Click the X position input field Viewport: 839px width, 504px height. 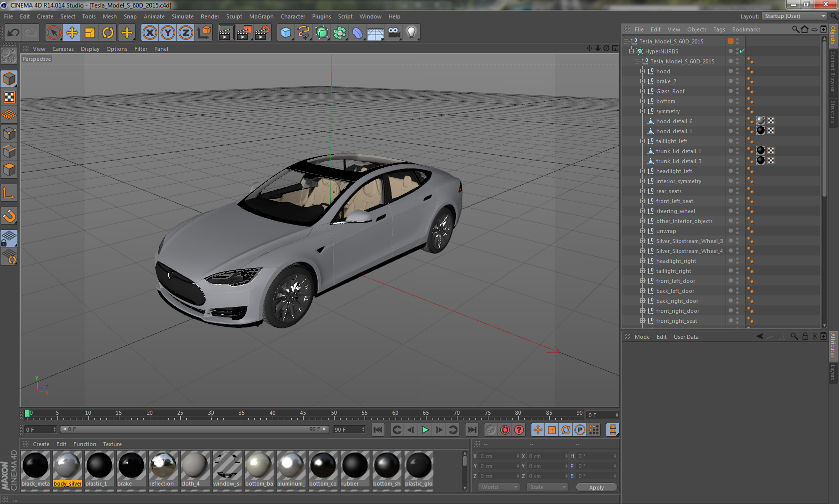coord(499,456)
